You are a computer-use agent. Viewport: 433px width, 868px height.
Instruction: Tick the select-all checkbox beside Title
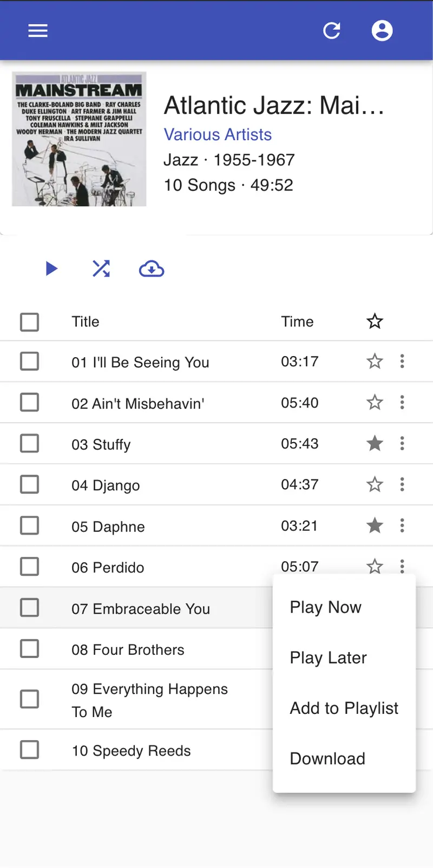(30, 322)
